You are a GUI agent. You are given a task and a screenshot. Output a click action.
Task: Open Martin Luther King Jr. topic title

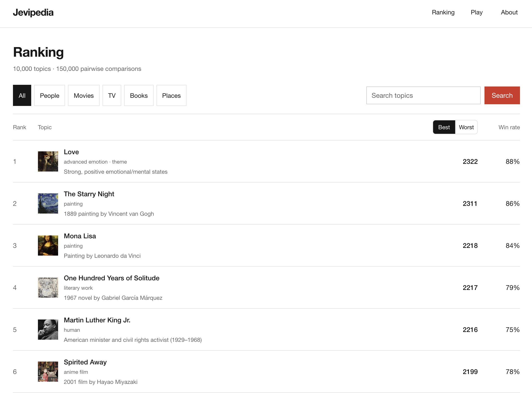click(97, 320)
